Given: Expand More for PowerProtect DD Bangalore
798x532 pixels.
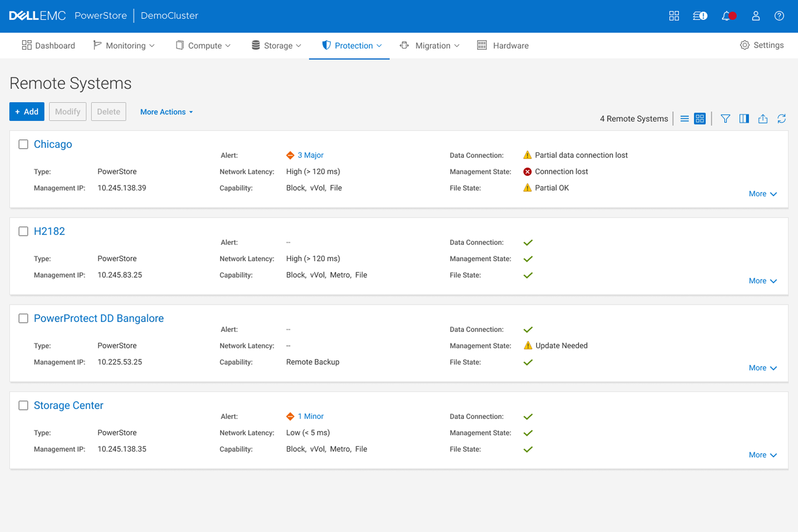Looking at the screenshot, I should pos(762,368).
